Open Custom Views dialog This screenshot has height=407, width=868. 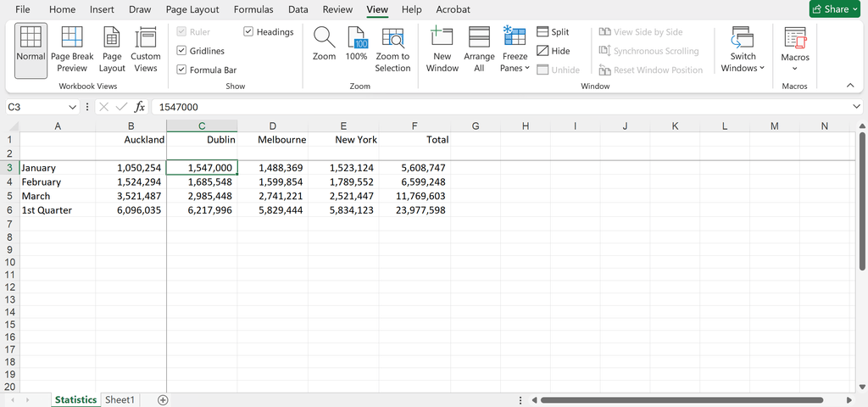[146, 50]
